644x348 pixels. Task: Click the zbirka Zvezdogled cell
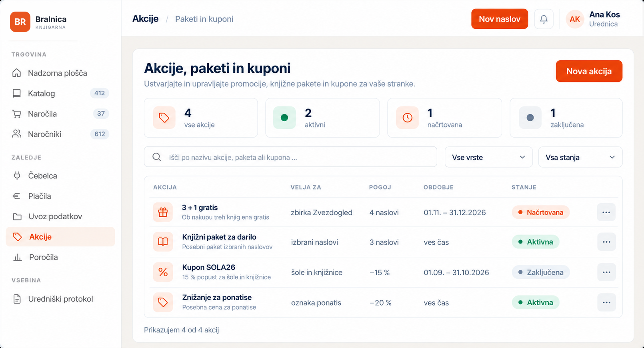click(x=322, y=212)
